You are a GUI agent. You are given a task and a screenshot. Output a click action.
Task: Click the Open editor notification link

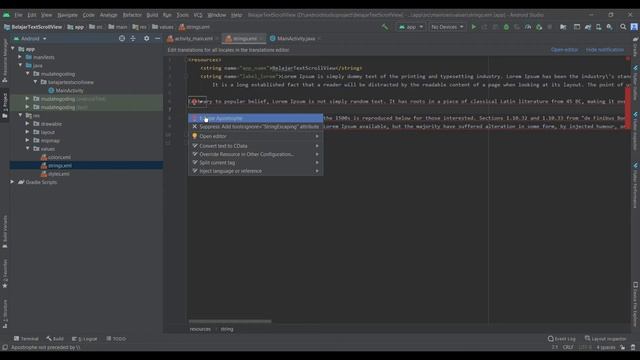564,50
